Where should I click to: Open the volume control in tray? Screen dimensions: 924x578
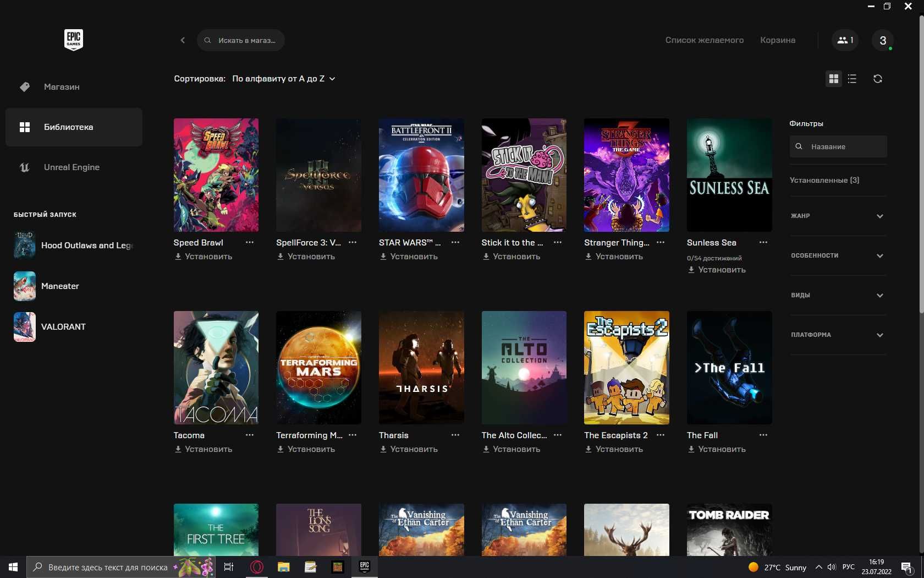click(832, 567)
